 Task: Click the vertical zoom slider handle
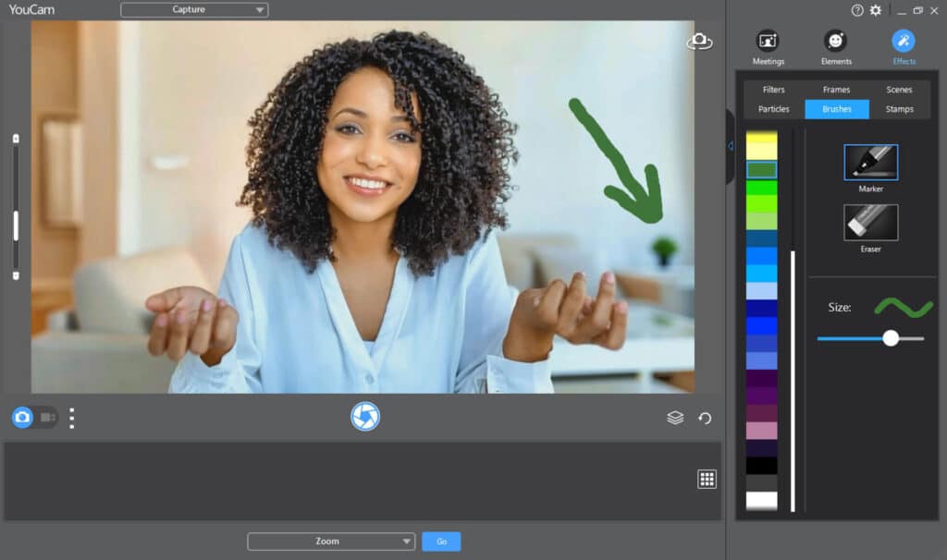click(16, 225)
